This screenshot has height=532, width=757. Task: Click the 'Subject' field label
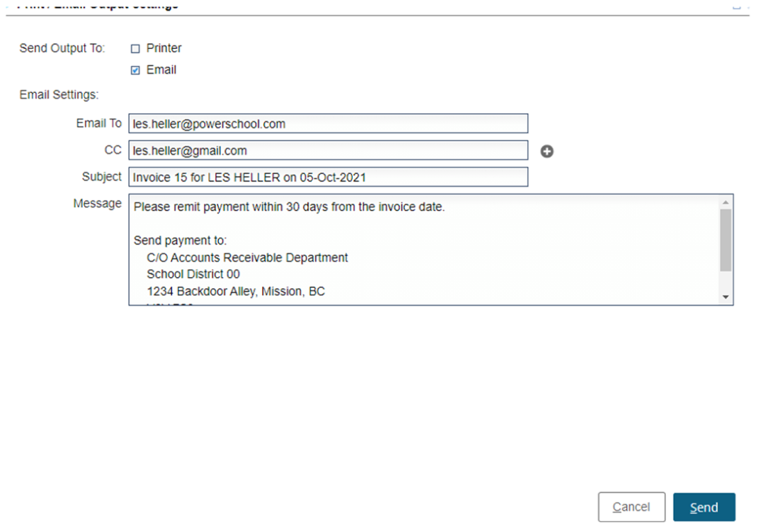pyautogui.click(x=102, y=177)
